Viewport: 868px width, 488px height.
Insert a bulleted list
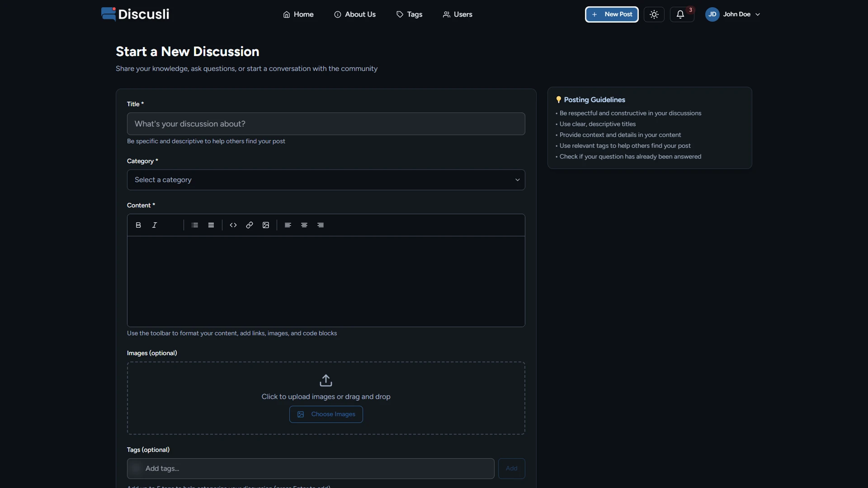[195, 225]
